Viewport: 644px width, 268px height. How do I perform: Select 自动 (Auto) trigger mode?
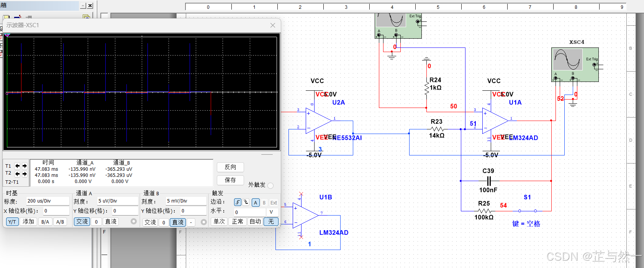tap(255, 222)
